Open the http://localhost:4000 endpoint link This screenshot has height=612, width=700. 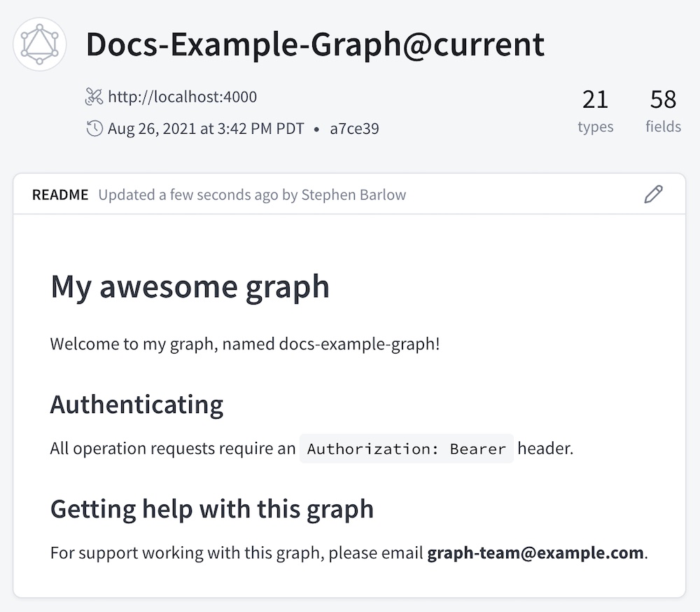pos(182,97)
